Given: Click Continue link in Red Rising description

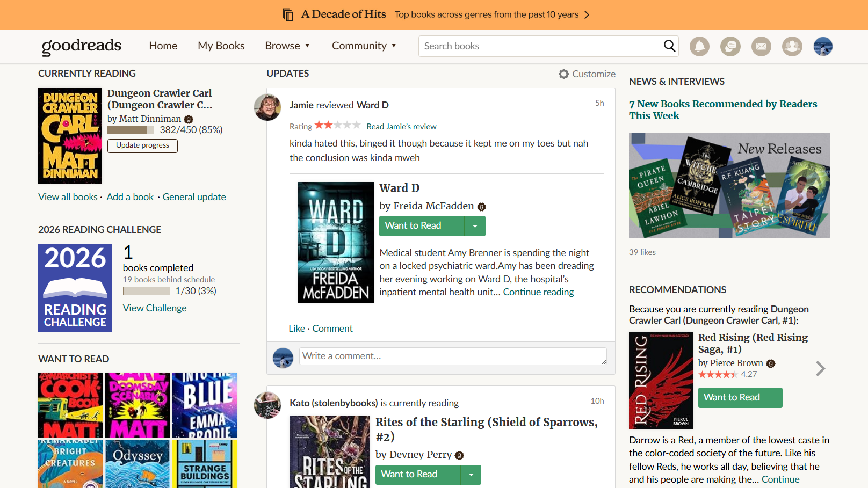Looking at the screenshot, I should coord(780,479).
